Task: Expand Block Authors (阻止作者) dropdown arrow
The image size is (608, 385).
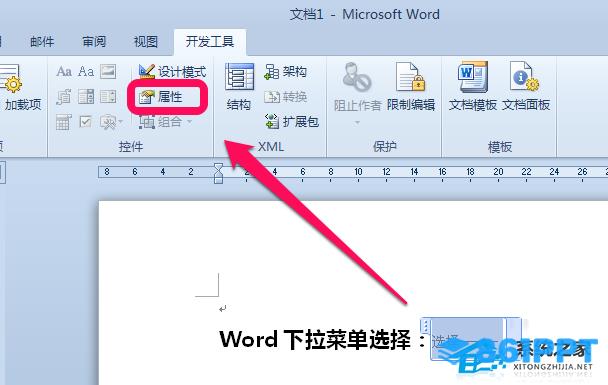Action: click(x=357, y=123)
